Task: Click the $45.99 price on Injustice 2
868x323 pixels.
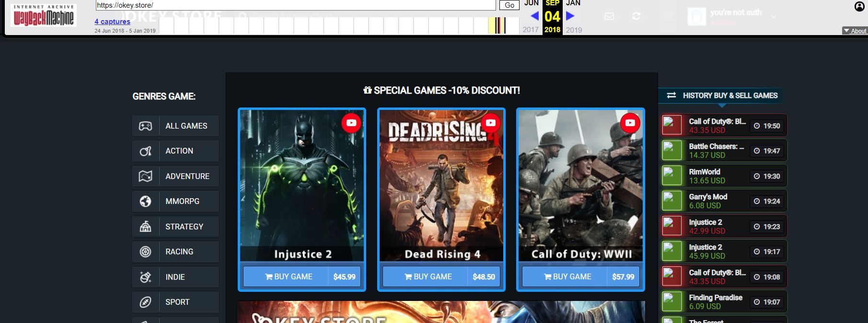Action: [x=344, y=276]
